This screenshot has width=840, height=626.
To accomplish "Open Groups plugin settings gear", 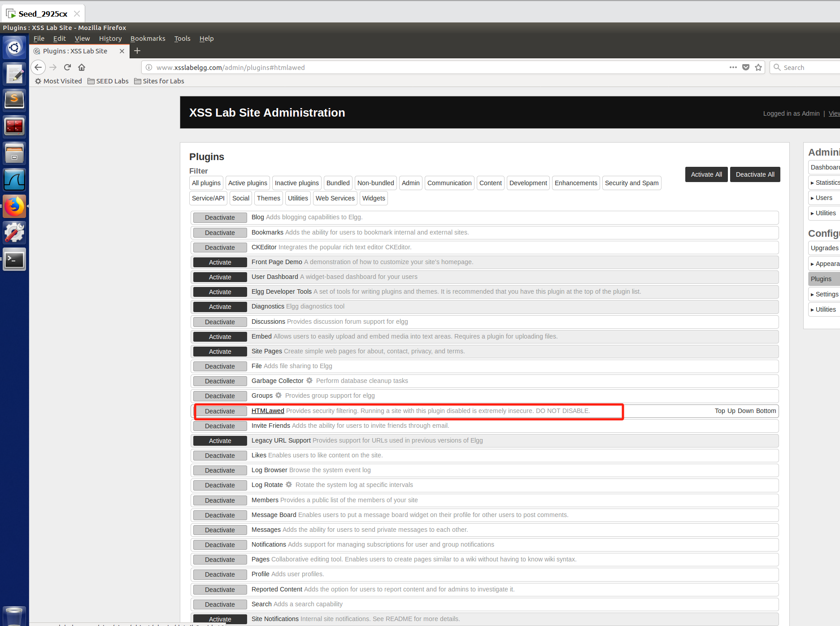I will (x=279, y=395).
